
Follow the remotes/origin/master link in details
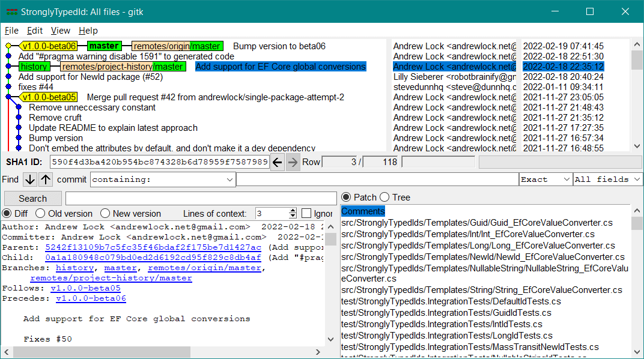pos(204,268)
